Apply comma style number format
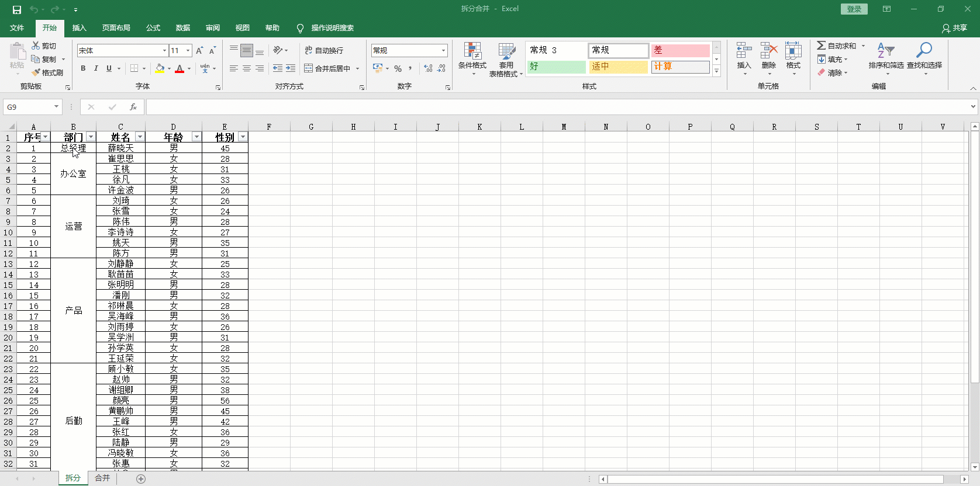 pyautogui.click(x=410, y=68)
